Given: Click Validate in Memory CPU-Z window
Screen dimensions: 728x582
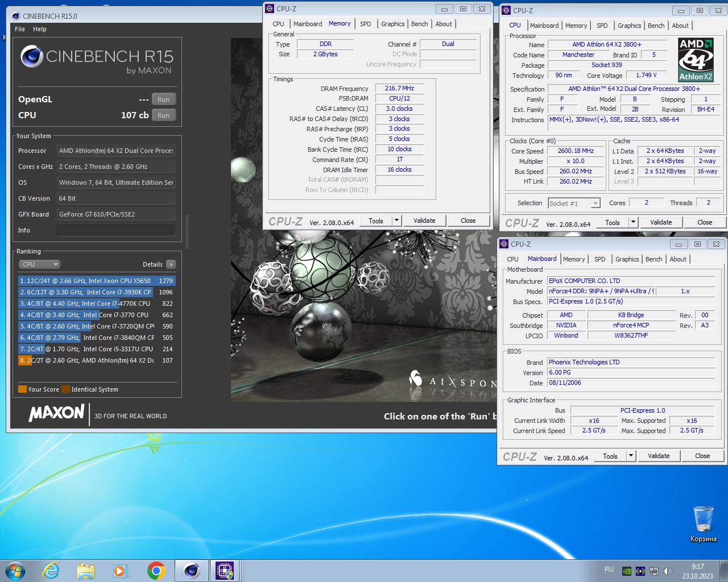Looking at the screenshot, I should (424, 221).
